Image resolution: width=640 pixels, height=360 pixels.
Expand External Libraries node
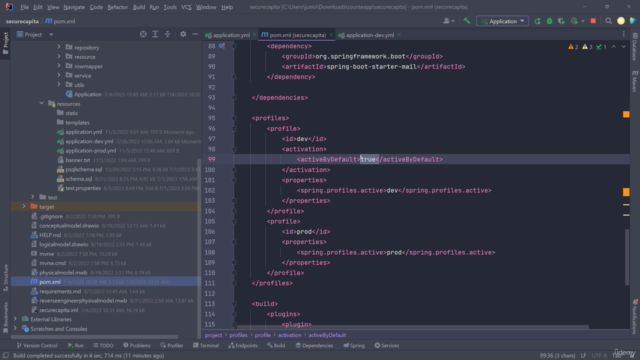[16, 319]
